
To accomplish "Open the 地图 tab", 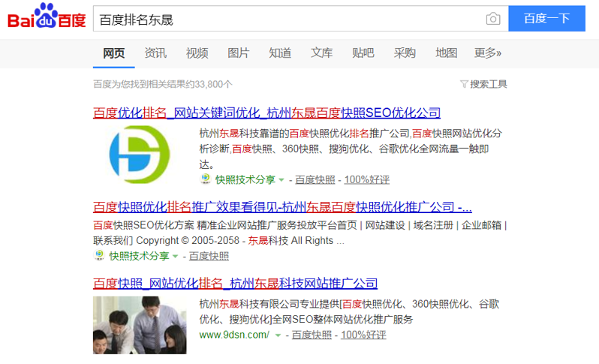I will (x=447, y=53).
